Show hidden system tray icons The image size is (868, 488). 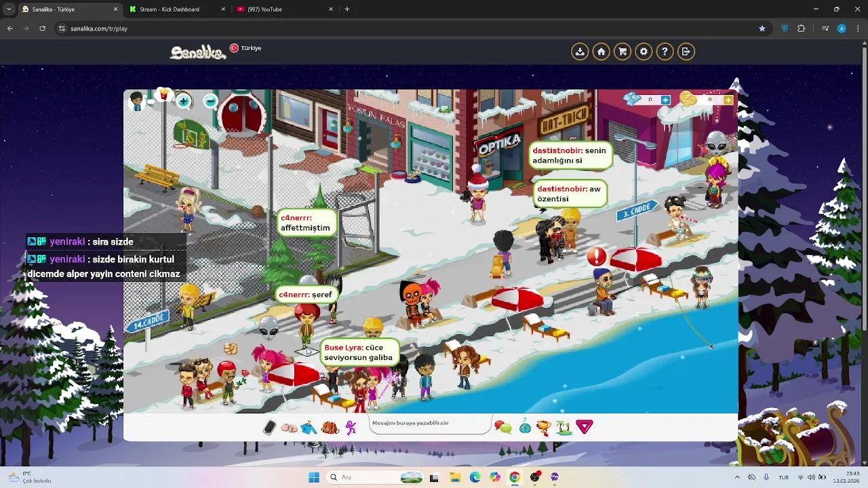click(738, 477)
